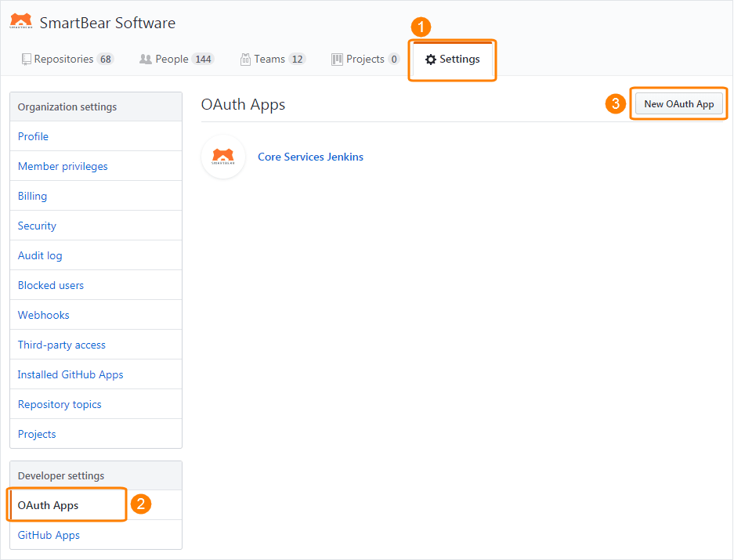The width and height of the screenshot is (734, 560).
Task: Open the Billing settings
Action: 31,196
